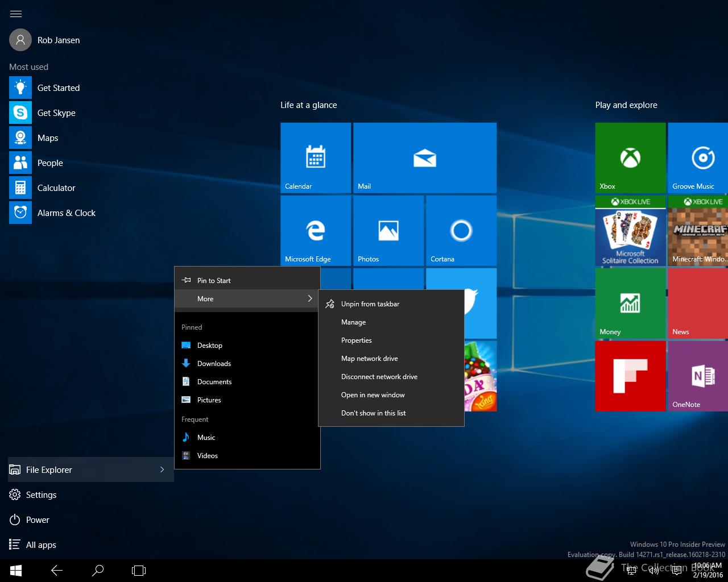The image size is (728, 582).
Task: Launch the OneNote tile
Action: [x=698, y=376]
